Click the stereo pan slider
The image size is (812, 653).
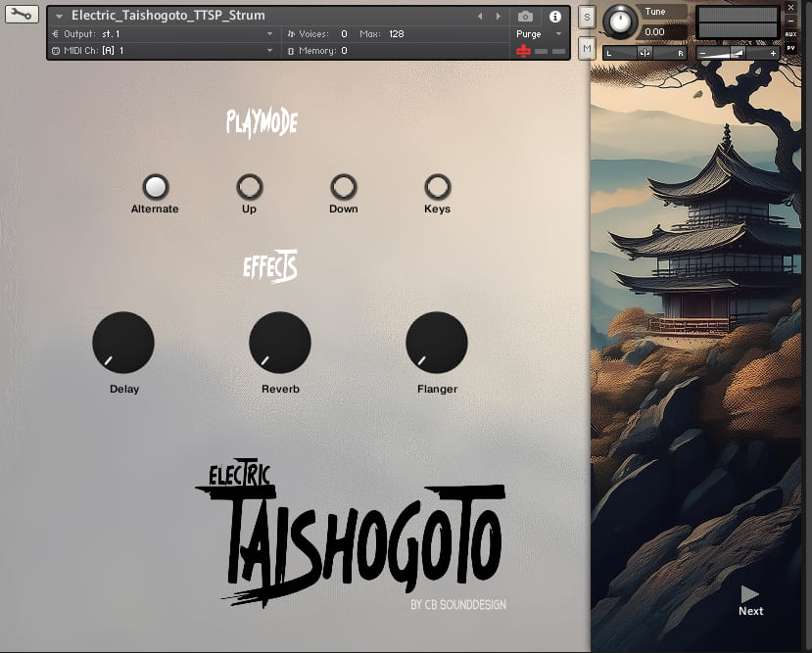click(x=645, y=53)
